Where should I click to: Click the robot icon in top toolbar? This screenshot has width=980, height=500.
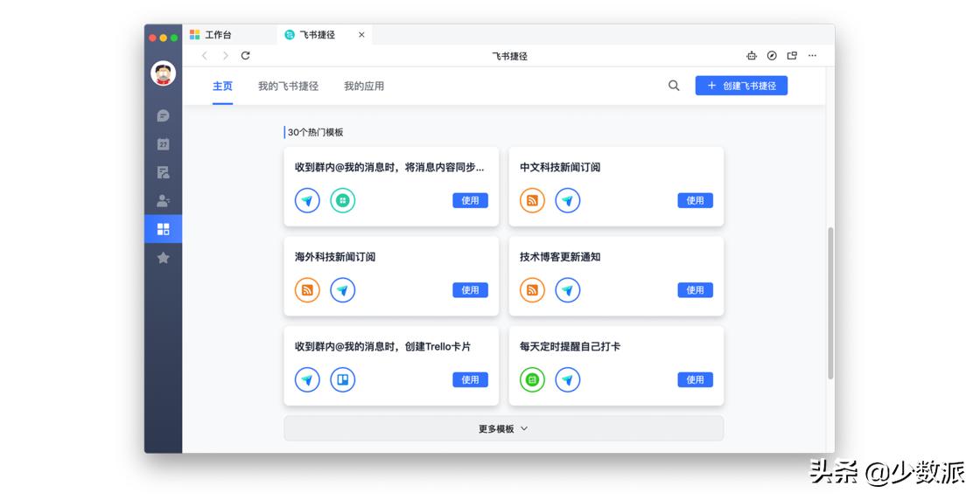[x=752, y=56]
